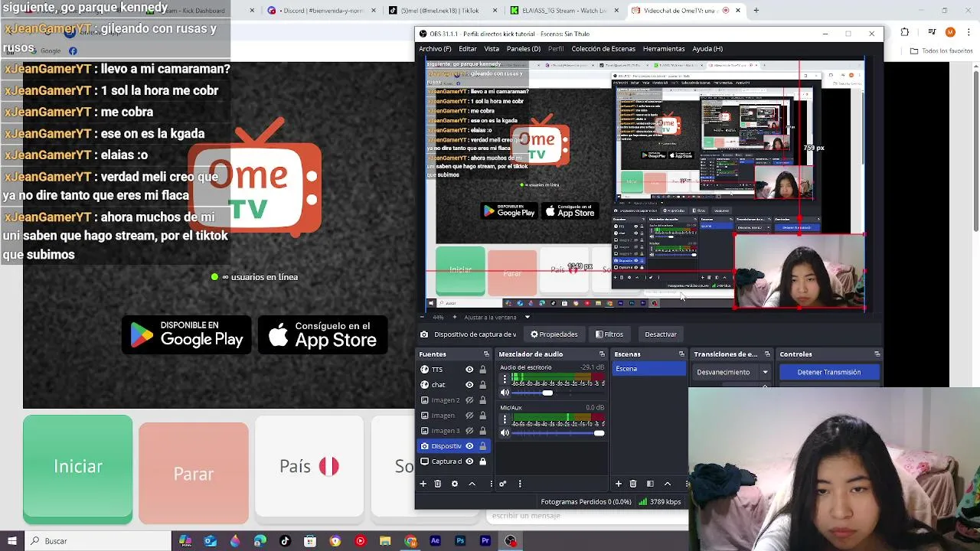Zoom in preview with plus icon
Image resolution: width=980 pixels, height=551 pixels.
(x=454, y=317)
